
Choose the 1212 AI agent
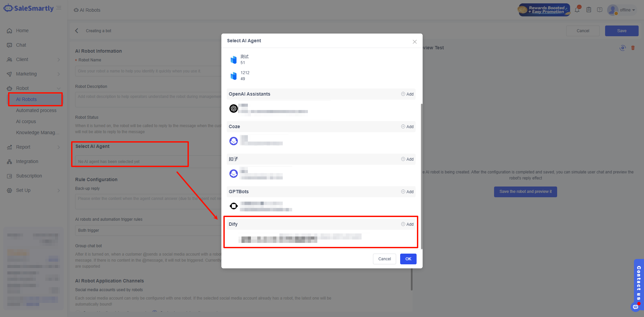click(245, 76)
